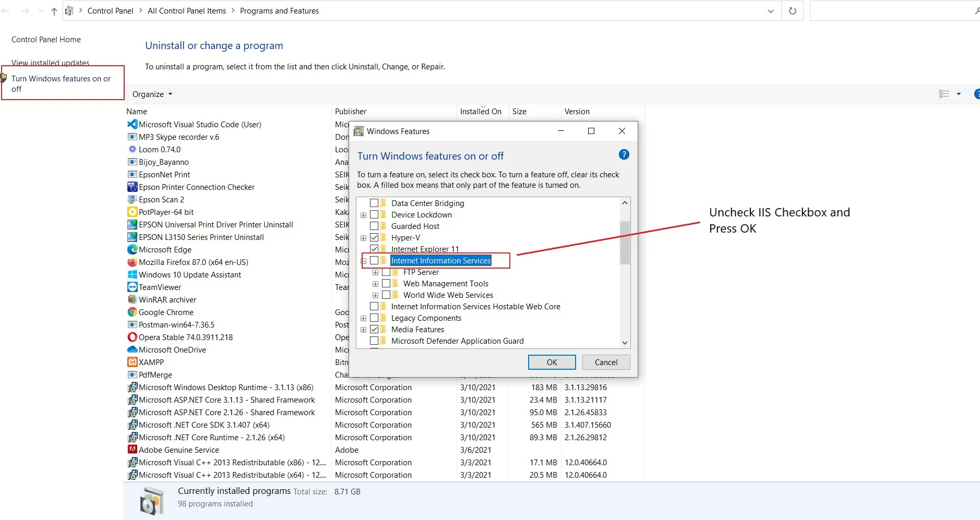The image size is (980, 520).
Task: Click the Windows 10 Update Assistant icon
Action: 132,274
